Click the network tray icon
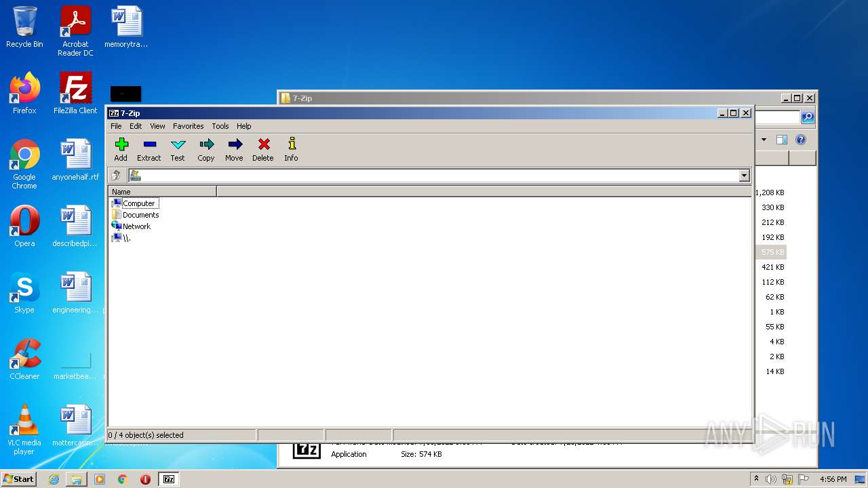The width and height of the screenshot is (868, 488). click(787, 479)
